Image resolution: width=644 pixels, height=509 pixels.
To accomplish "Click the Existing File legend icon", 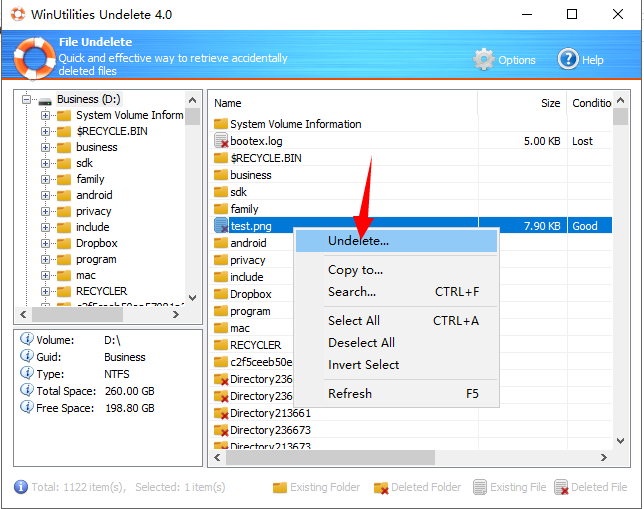I will [480, 487].
